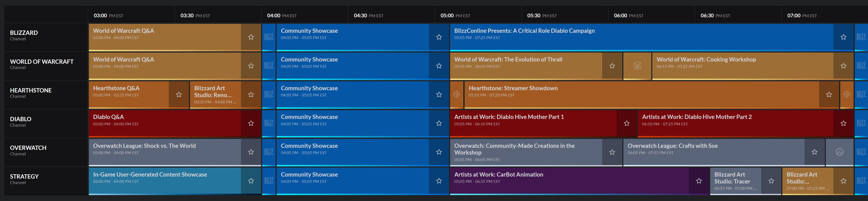The width and height of the screenshot is (868, 201).
Task: Star Community Showcase on Strategy channel
Action: coord(439,181)
